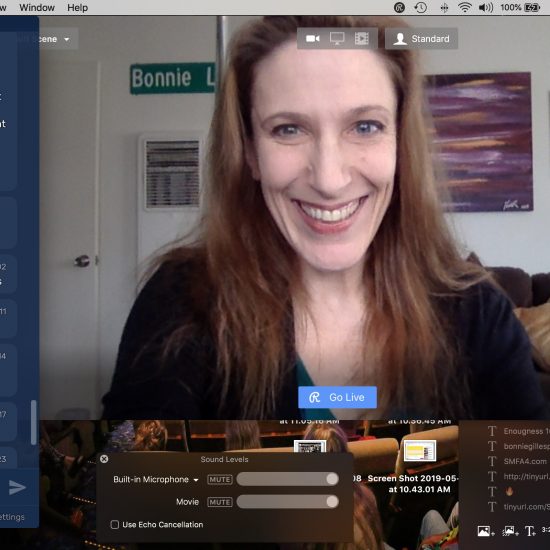
Task: Open the Standard audience mode button
Action: [x=421, y=39]
